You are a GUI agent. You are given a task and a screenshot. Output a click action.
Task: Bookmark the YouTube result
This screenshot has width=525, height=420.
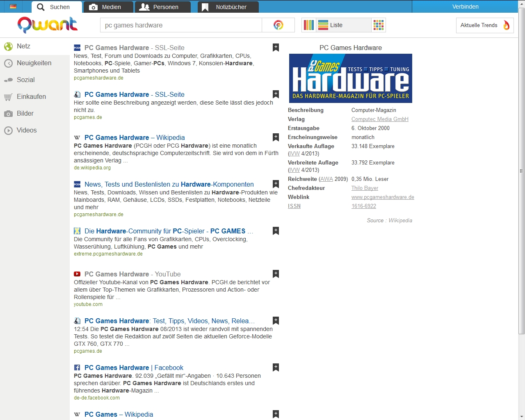coord(276,274)
